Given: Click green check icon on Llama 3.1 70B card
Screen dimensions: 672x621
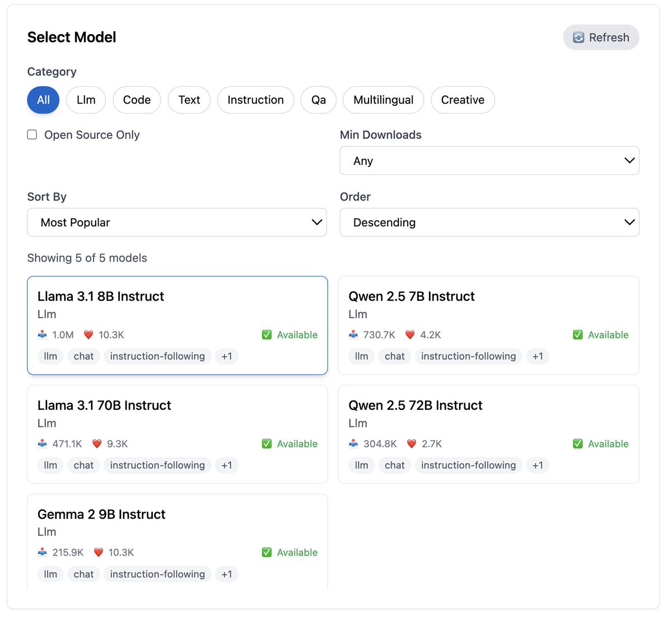Looking at the screenshot, I should [267, 443].
